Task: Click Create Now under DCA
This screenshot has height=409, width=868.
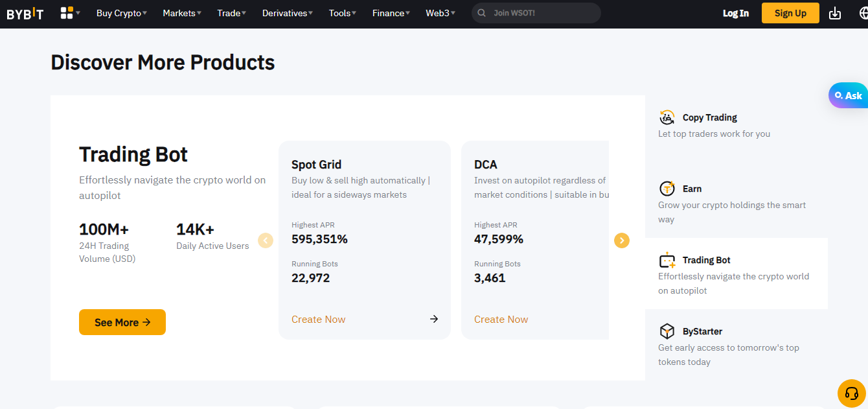Action: 501,319
